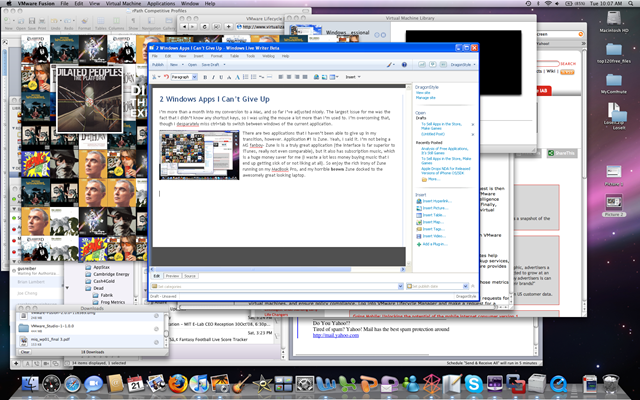Click the mail.yahoo.com link
Viewport: 640px width, 400px height.
click(x=336, y=336)
